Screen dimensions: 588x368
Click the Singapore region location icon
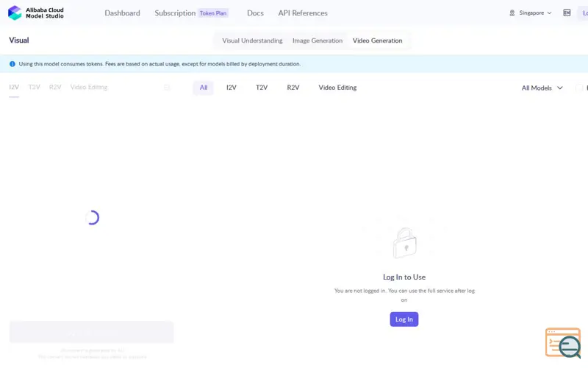coord(512,13)
